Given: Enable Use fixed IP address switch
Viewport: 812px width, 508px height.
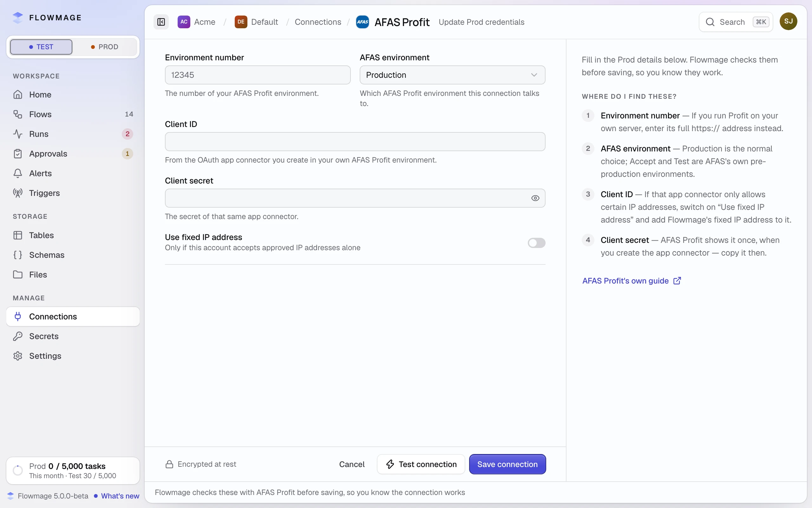Looking at the screenshot, I should pos(536,243).
